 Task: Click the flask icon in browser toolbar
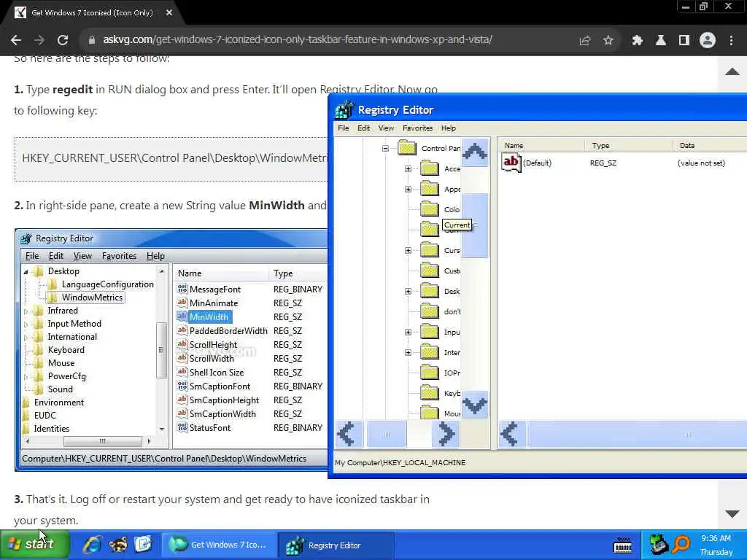pyautogui.click(x=661, y=41)
